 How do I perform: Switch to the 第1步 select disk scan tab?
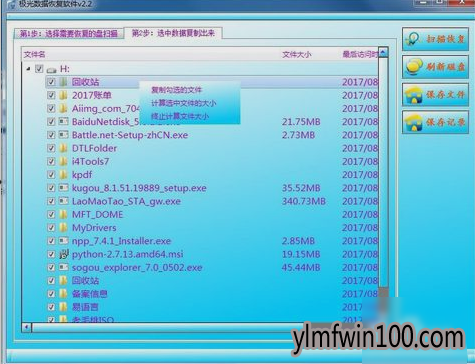pos(69,34)
